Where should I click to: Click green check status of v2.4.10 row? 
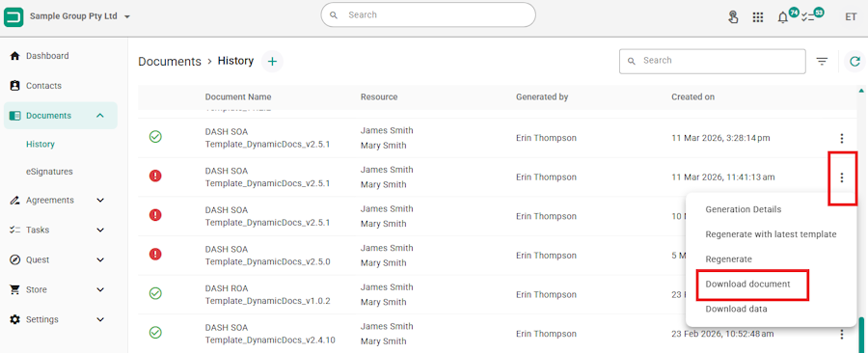(155, 333)
